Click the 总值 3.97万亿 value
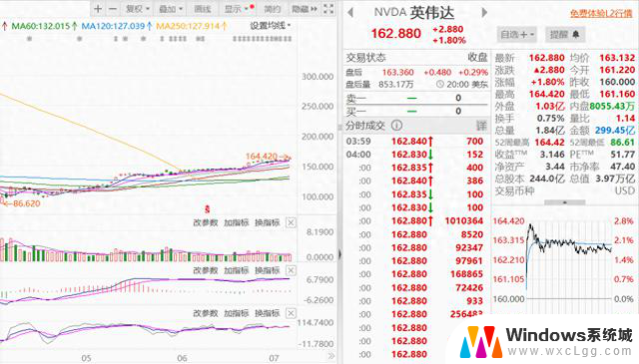Screen dimensions: 639x364 615,179
